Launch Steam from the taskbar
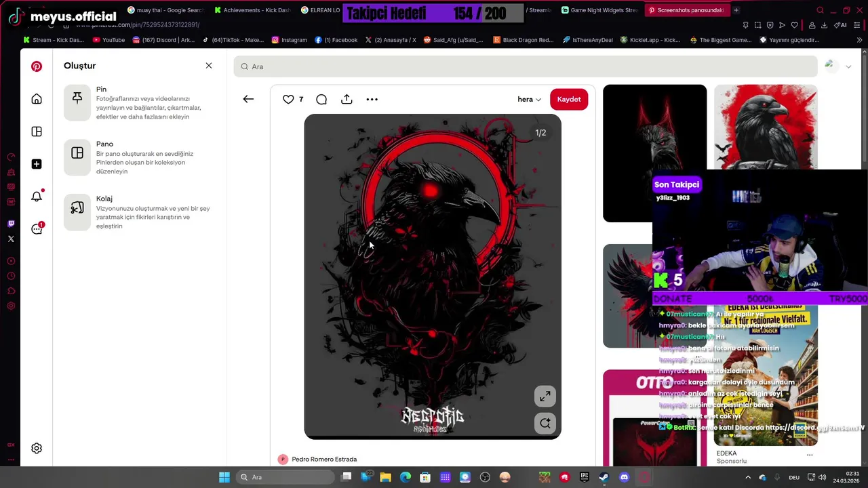Image resolution: width=868 pixels, height=488 pixels. (x=604, y=477)
